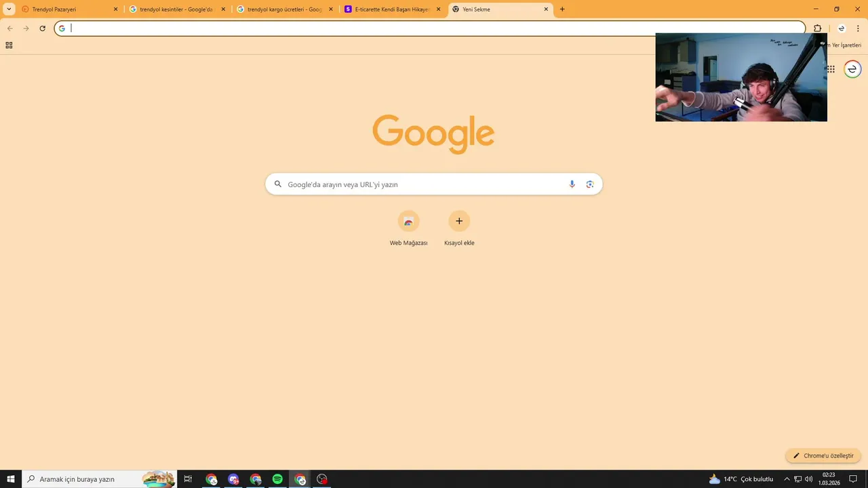Close the Yeni Sekme tab

tap(546, 9)
